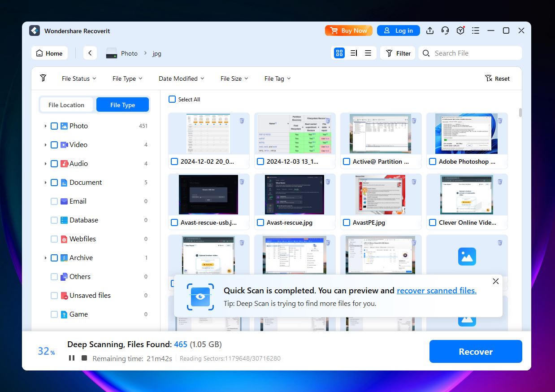
Task: Reset all filters
Action: click(497, 78)
